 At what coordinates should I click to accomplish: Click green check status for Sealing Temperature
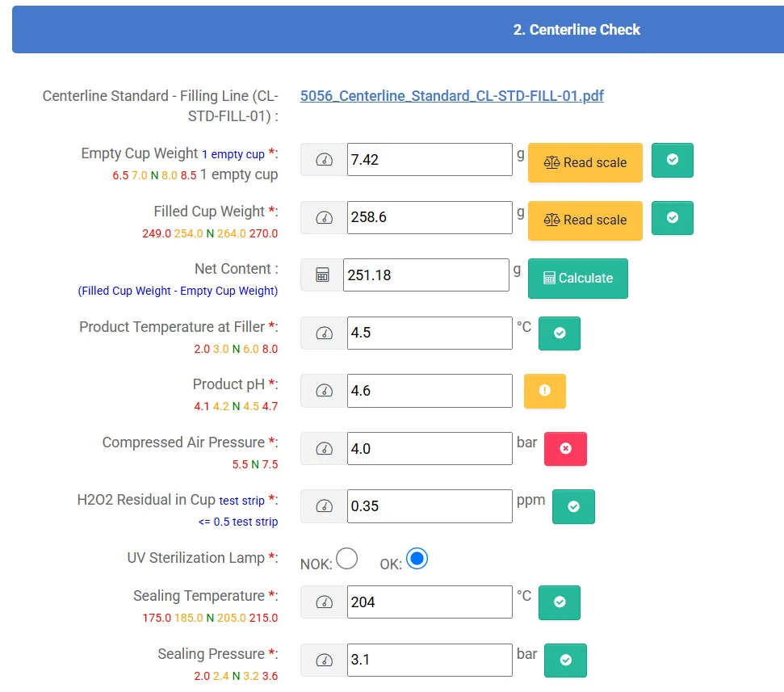click(560, 602)
